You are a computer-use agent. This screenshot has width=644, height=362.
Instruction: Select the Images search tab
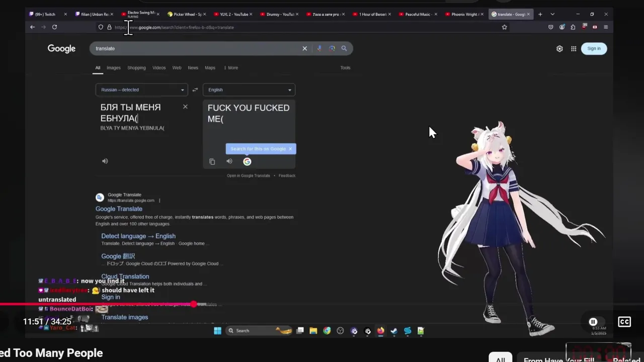pos(113,67)
